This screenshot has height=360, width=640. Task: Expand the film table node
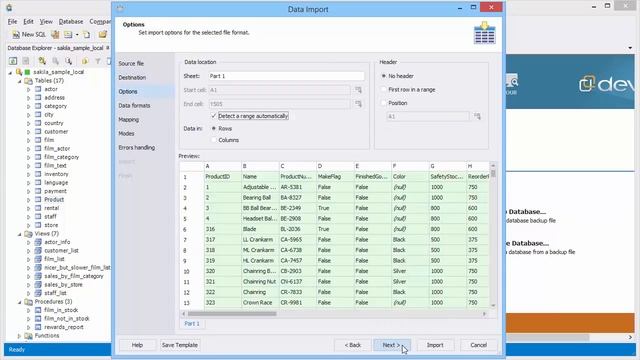pyautogui.click(x=29, y=140)
